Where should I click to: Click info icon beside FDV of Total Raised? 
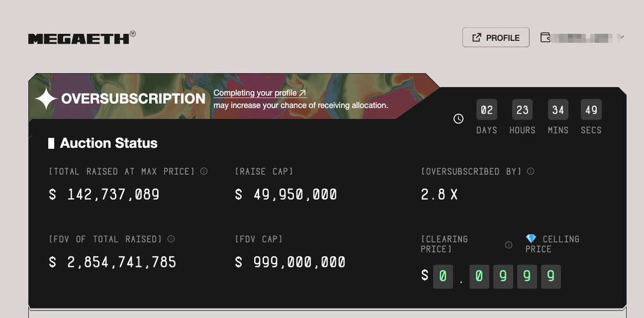[171, 239]
